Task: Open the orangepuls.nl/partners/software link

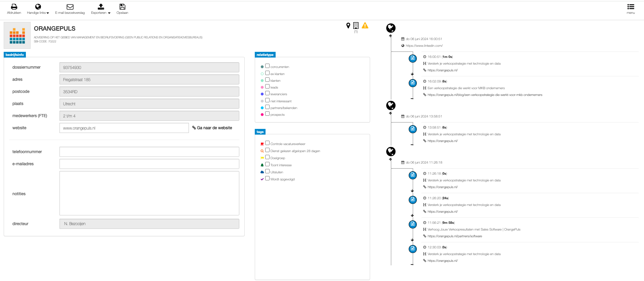Action: 455,236
